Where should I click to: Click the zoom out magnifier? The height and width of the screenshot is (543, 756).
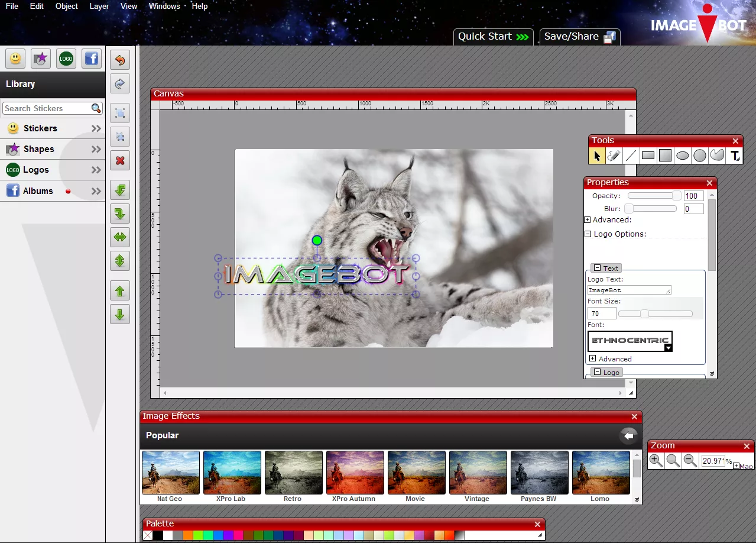(x=689, y=460)
